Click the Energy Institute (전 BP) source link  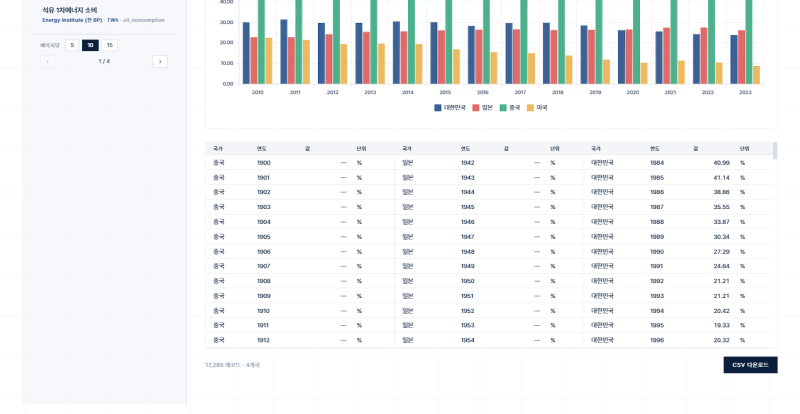click(72, 20)
